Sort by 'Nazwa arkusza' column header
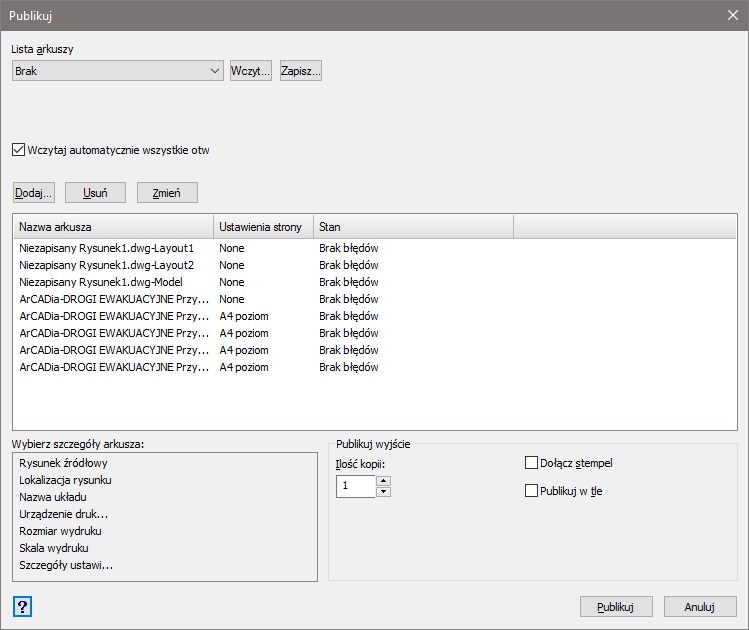The height and width of the screenshot is (630, 749). [114, 227]
